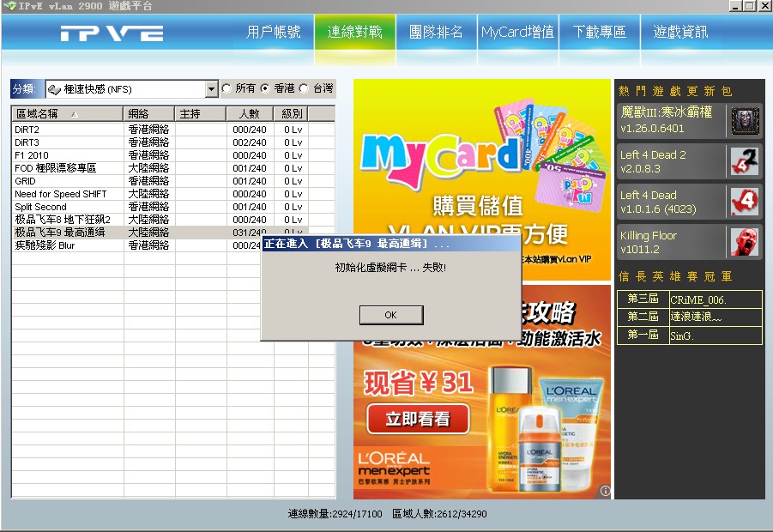Click the 立即看看 ad button
Viewport: 773px width, 532px height.
[418, 419]
